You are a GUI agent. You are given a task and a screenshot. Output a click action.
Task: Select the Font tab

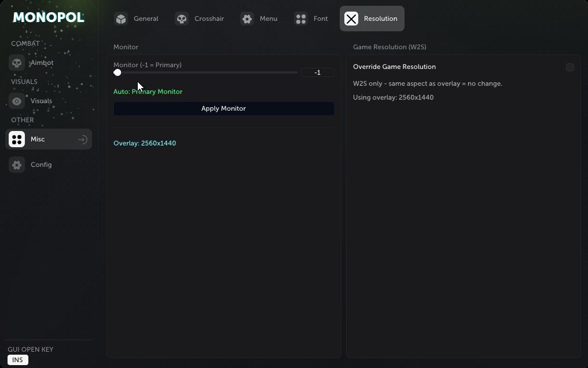[x=311, y=19]
